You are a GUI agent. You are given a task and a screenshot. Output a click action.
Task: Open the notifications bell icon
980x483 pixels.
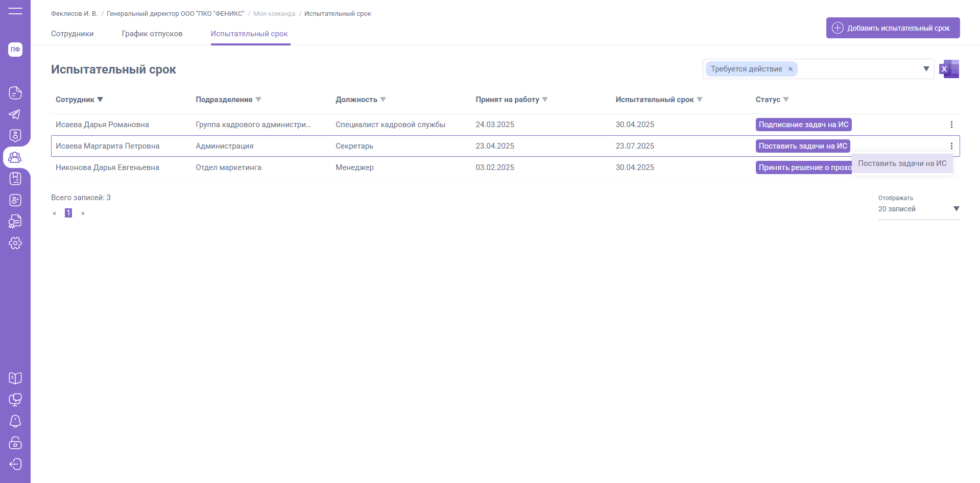(15, 421)
